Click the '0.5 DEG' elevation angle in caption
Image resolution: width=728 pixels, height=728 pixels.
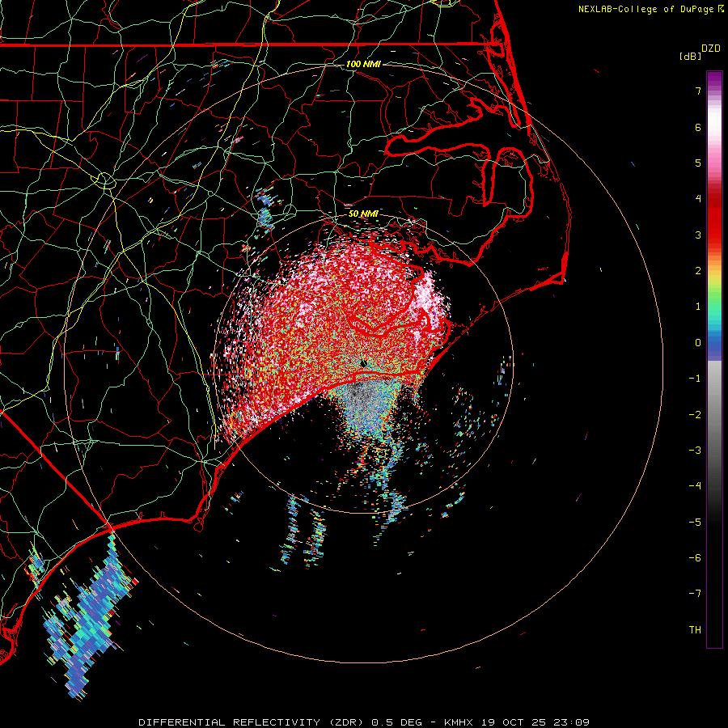click(x=397, y=722)
